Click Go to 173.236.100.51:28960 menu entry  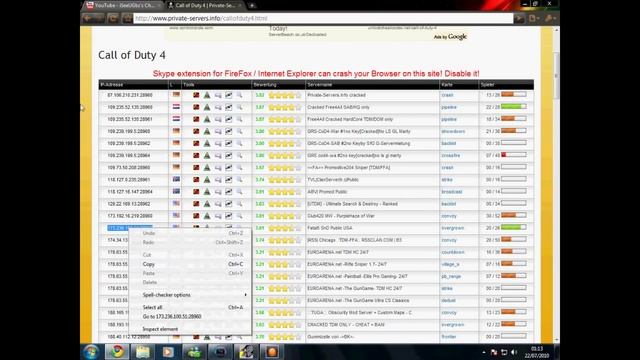(172, 316)
